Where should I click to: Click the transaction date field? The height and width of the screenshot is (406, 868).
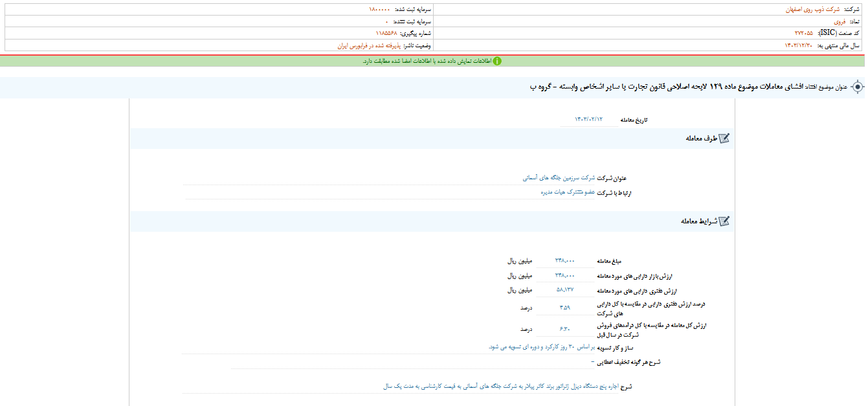588,120
